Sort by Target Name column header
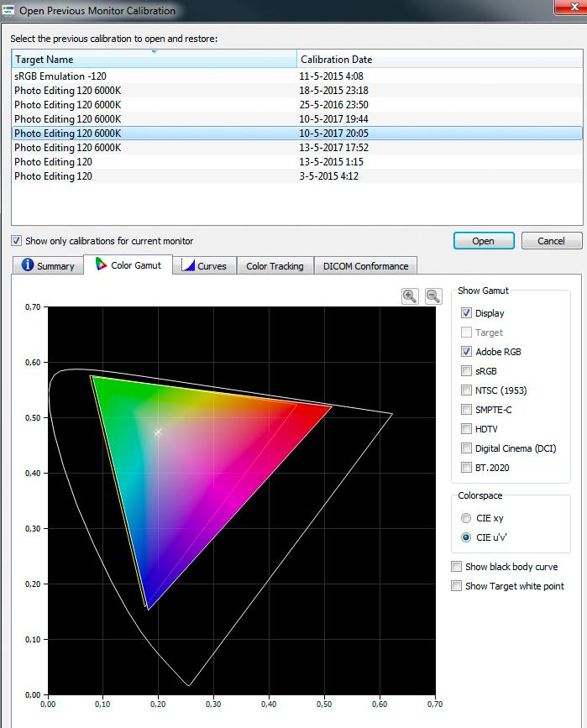The image size is (587, 728). click(x=155, y=59)
